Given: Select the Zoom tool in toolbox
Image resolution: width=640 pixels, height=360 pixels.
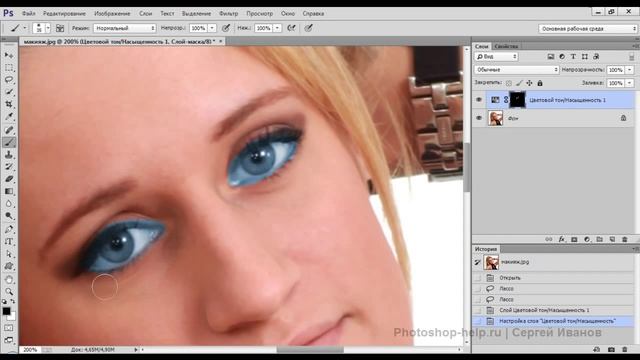Looking at the screenshot, I should point(9,292).
